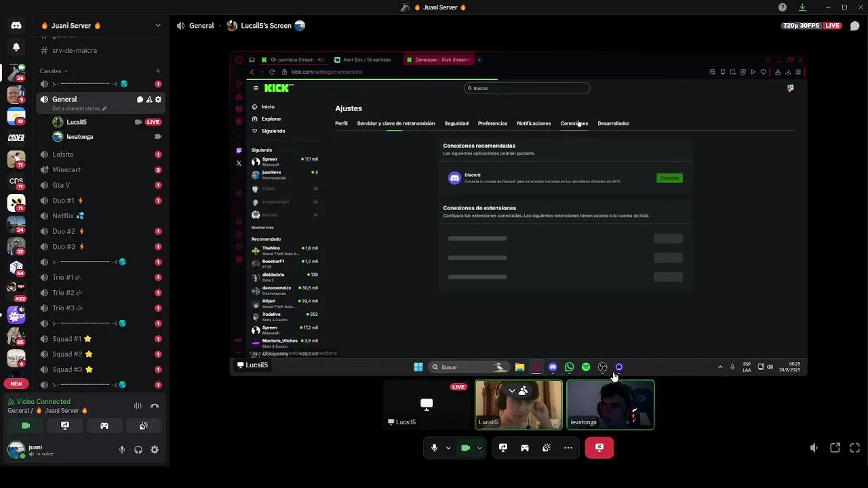The width and height of the screenshot is (868, 488).
Task: Click pencil beside Set a channel status
Action: coord(104,108)
